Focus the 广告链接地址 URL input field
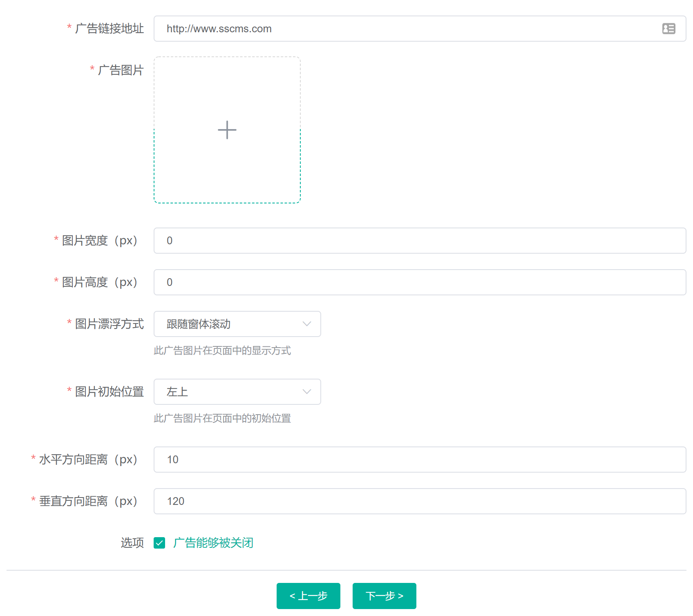Screen dimensions: 693x616 tap(409, 29)
